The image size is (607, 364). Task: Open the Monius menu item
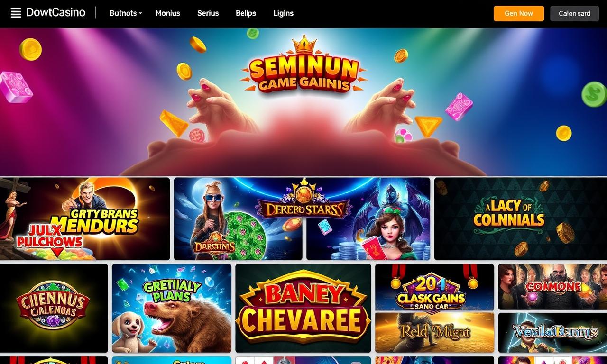click(x=168, y=13)
